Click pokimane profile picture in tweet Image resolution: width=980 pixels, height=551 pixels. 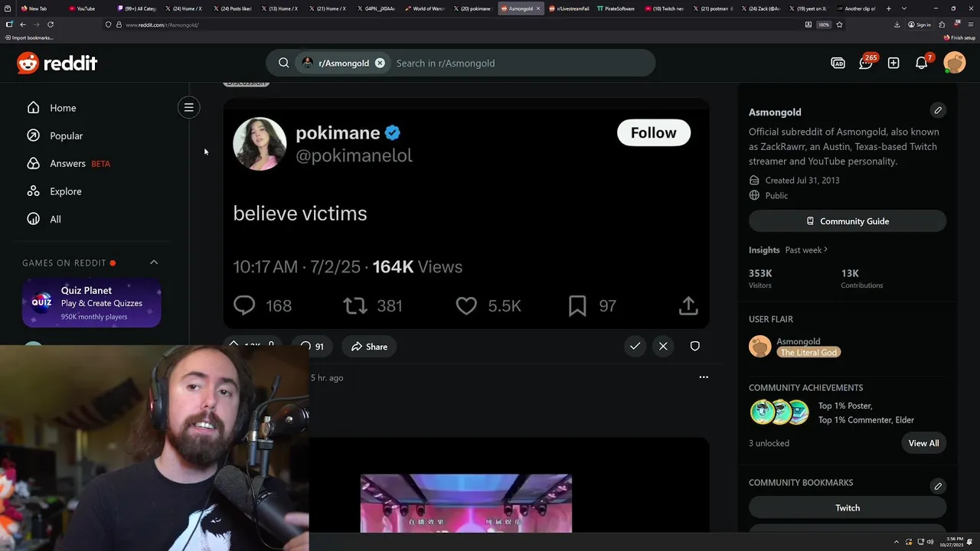point(260,143)
